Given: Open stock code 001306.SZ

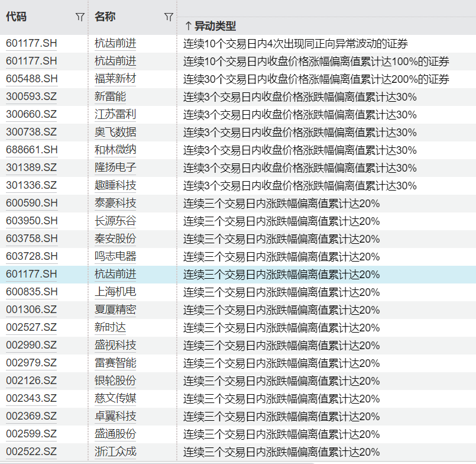Looking at the screenshot, I should pos(31,310).
